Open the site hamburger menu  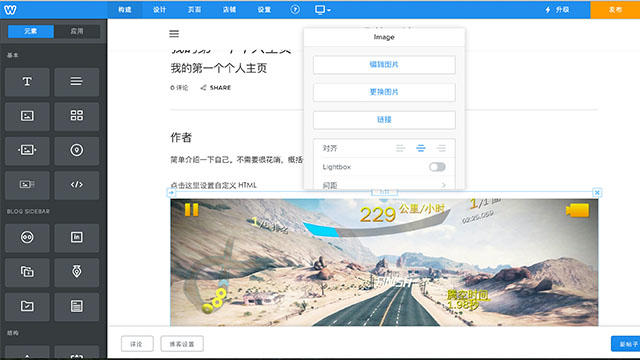click(x=174, y=34)
